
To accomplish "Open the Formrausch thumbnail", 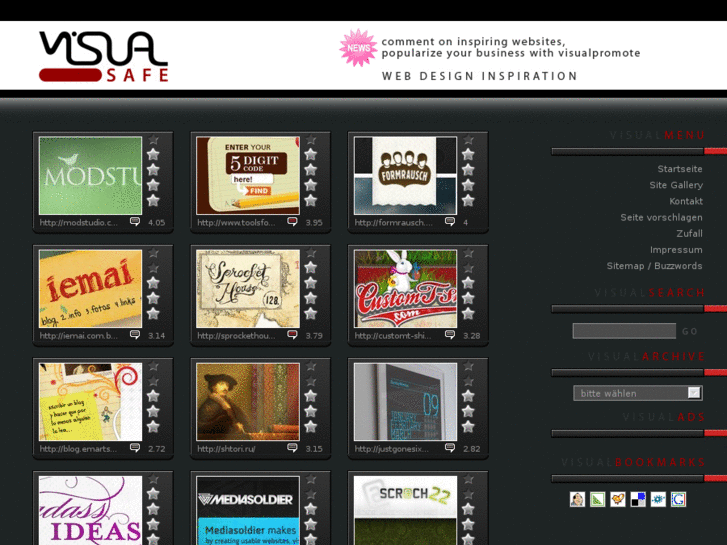I will pyautogui.click(x=405, y=175).
